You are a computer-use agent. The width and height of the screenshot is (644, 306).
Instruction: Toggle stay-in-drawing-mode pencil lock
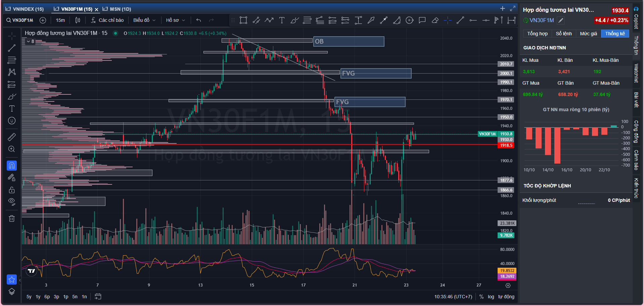point(12,178)
